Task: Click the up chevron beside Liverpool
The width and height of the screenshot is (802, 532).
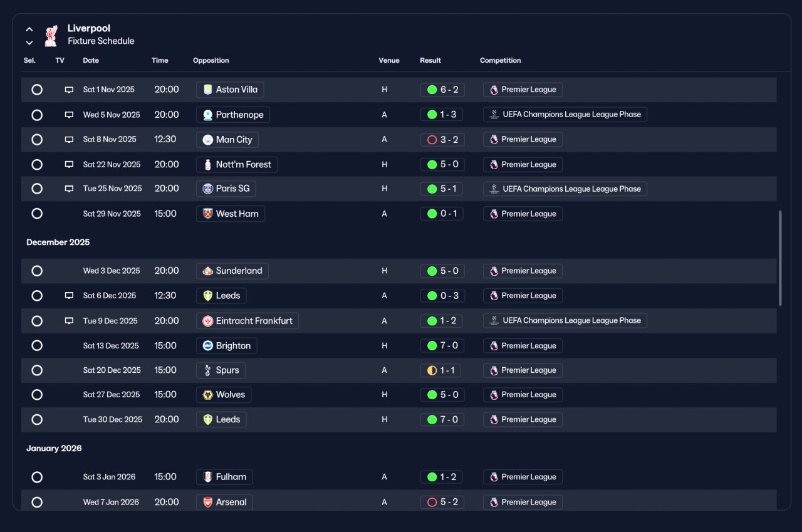Action: click(x=29, y=29)
